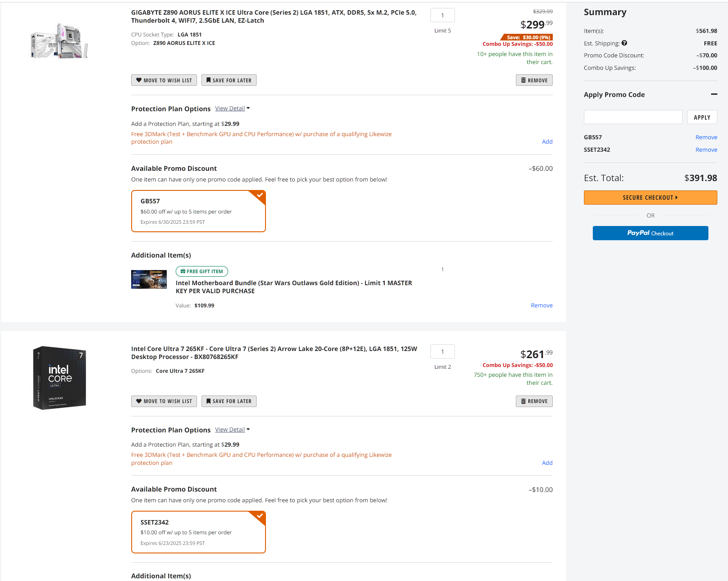Click the FREE GIFT ITEM badge

pos(202,271)
